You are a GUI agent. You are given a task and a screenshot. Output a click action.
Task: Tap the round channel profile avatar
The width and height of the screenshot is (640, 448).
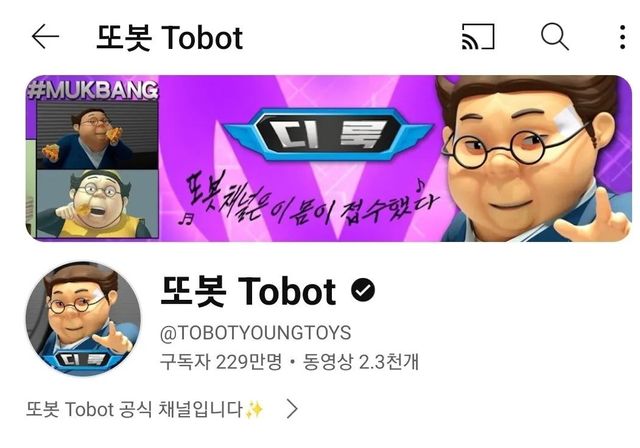click(x=83, y=319)
